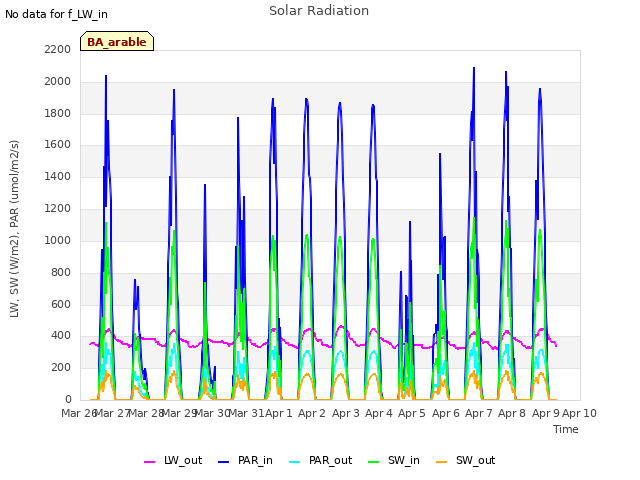640x480 pixels.
Task: Click the Time axis label
Action: pyautogui.click(x=566, y=429)
